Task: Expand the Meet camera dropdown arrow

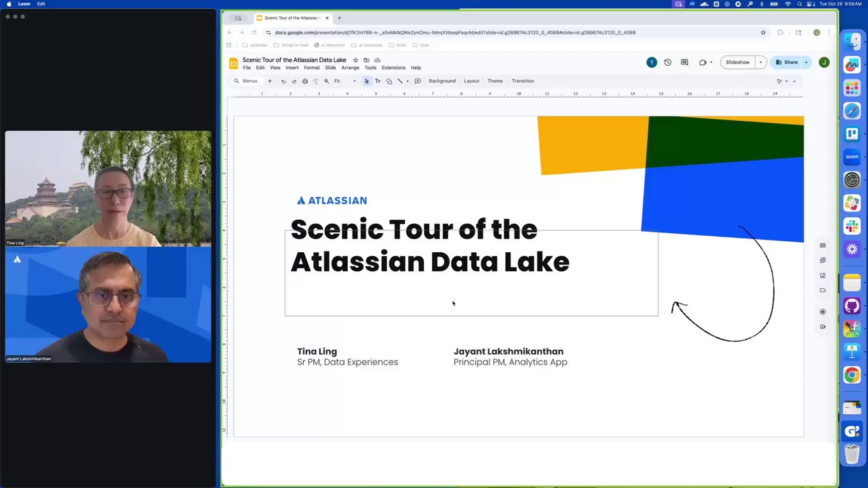Action: (711, 62)
